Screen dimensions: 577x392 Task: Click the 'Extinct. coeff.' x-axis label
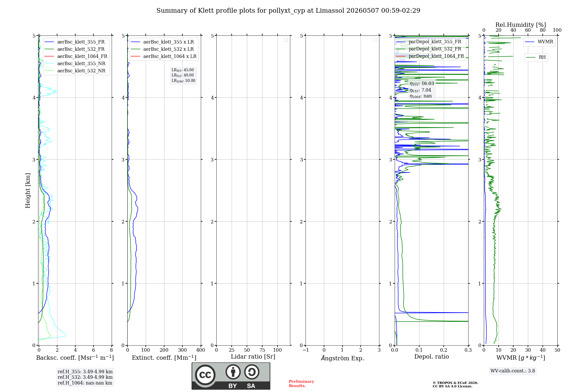coord(164,358)
